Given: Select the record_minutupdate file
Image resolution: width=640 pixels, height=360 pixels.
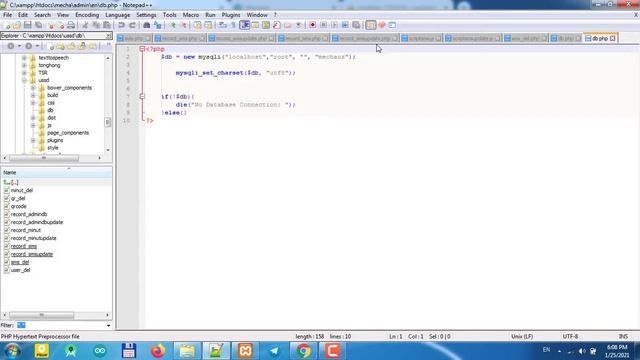Looking at the screenshot, I should (33, 238).
